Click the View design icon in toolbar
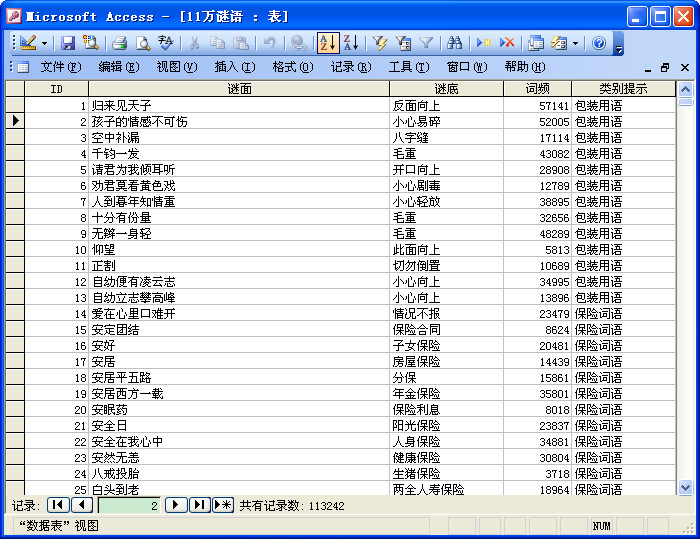 pyautogui.click(x=28, y=43)
